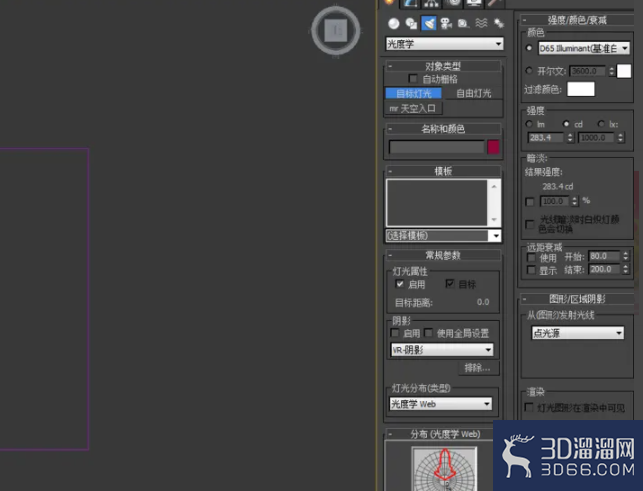Open the Hierarchy panel tab
Viewport: 643px width, 491px height.
click(x=431, y=3)
